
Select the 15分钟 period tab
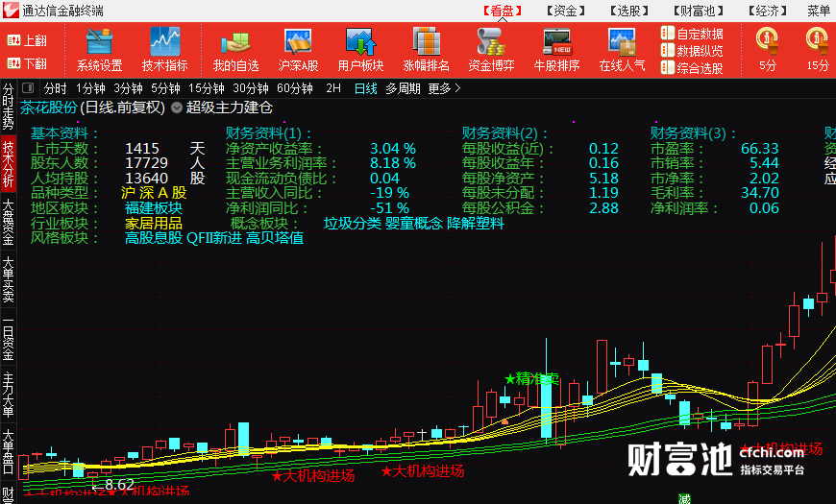click(x=207, y=88)
